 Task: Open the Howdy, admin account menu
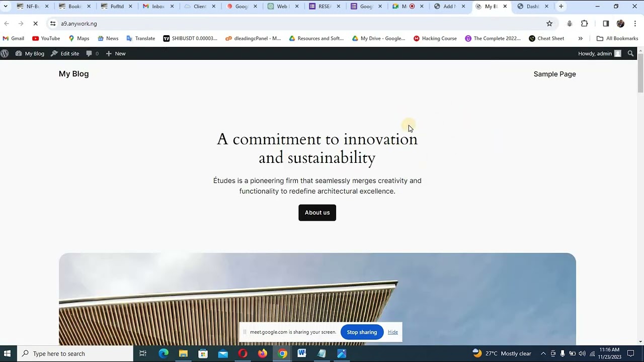coord(600,53)
